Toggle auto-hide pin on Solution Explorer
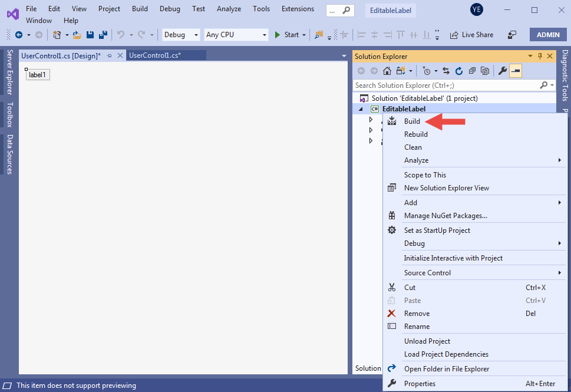The height and width of the screenshot is (392, 571). [540, 57]
